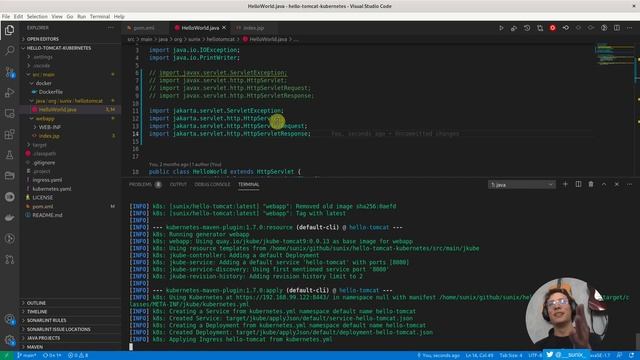Screen dimensions: 640x360
Task: Click the editor minimap overview
Action: tap(614, 53)
